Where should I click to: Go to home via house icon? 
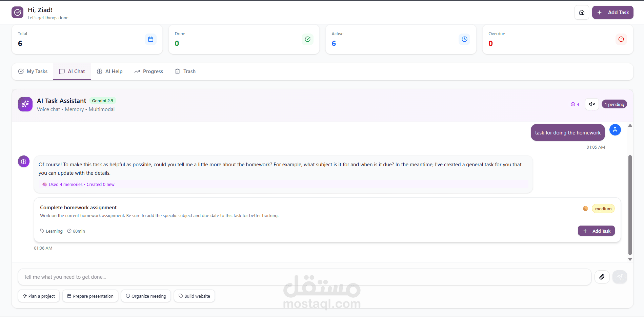(582, 13)
